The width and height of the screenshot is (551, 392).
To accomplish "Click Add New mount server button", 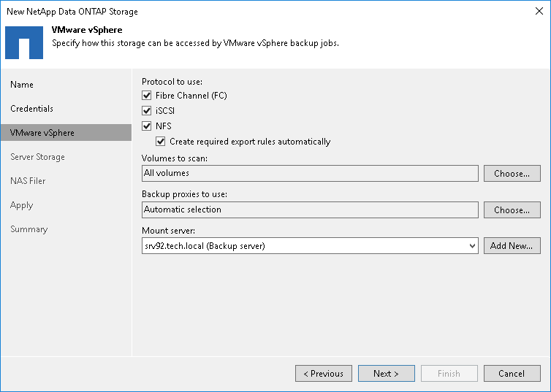I will click(x=512, y=246).
